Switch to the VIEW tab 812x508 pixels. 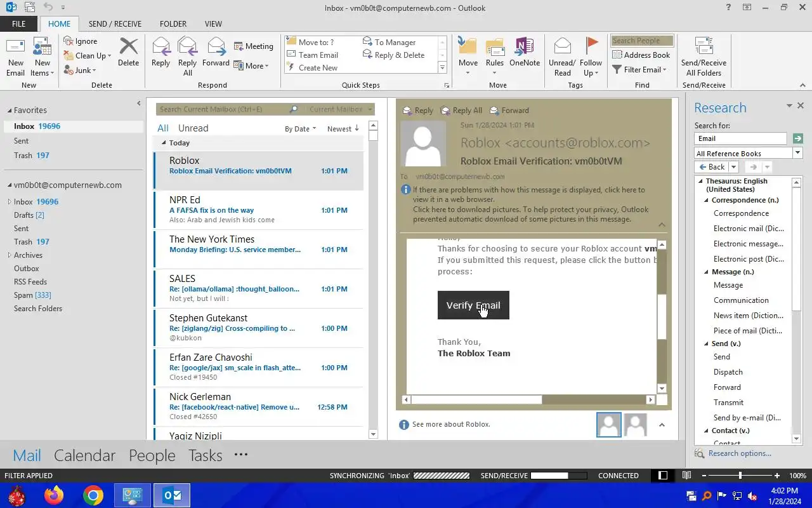click(213, 24)
